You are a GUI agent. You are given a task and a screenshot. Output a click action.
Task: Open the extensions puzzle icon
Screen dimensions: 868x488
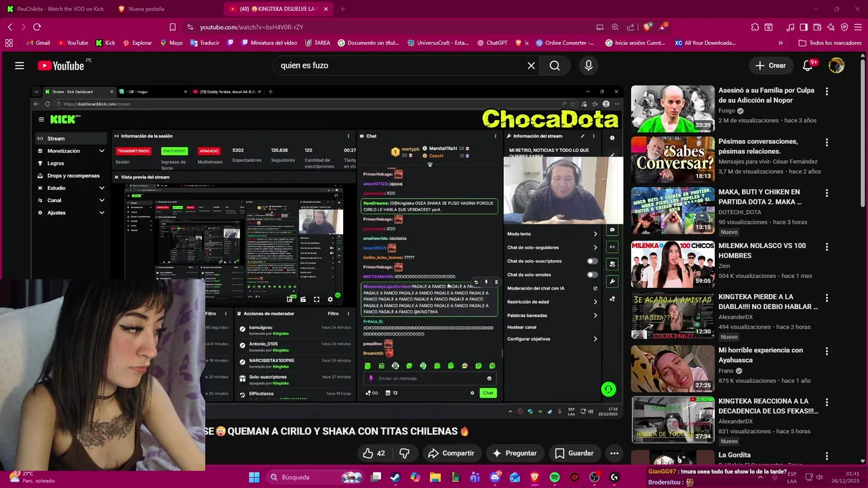pyautogui.click(x=755, y=27)
